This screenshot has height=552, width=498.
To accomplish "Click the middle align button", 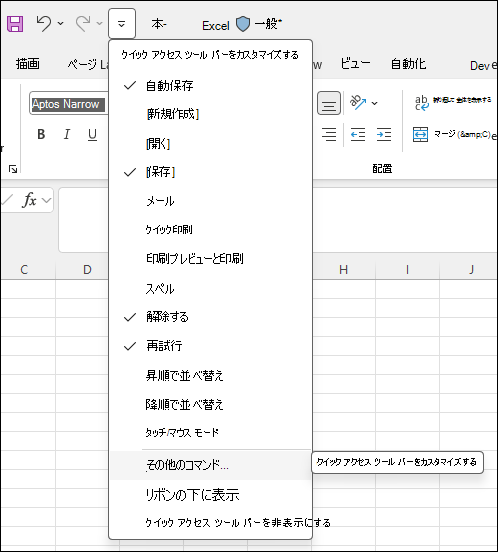I will click(329, 104).
